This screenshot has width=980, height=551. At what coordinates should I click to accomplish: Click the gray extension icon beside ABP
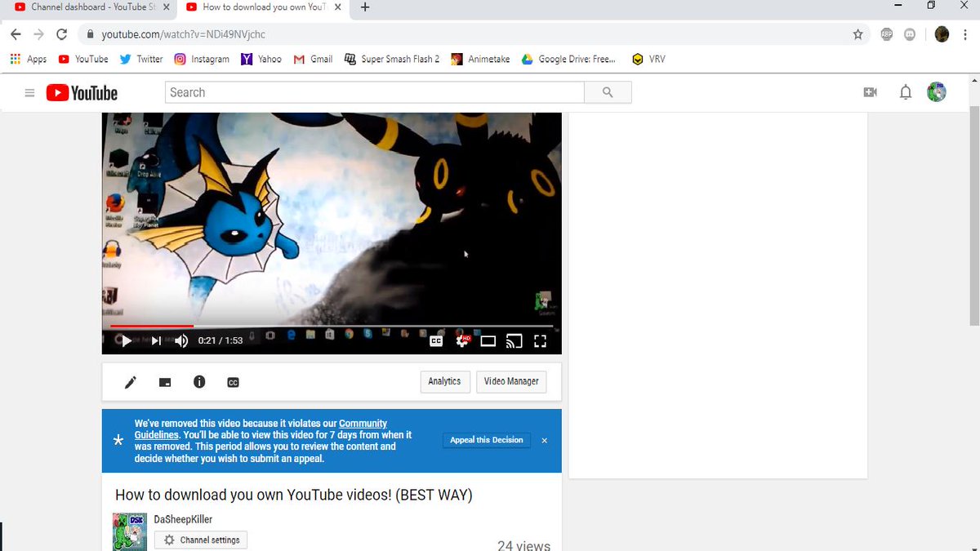tap(910, 34)
